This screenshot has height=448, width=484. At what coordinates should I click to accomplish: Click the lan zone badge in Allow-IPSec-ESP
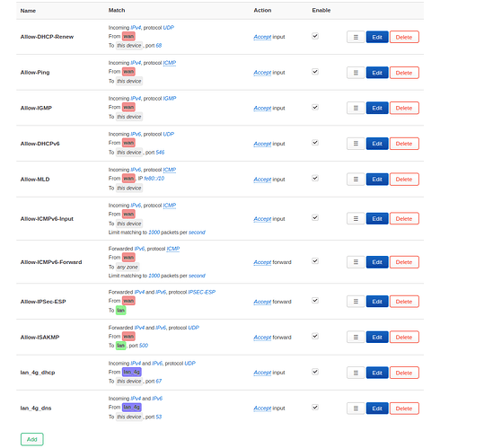click(120, 310)
